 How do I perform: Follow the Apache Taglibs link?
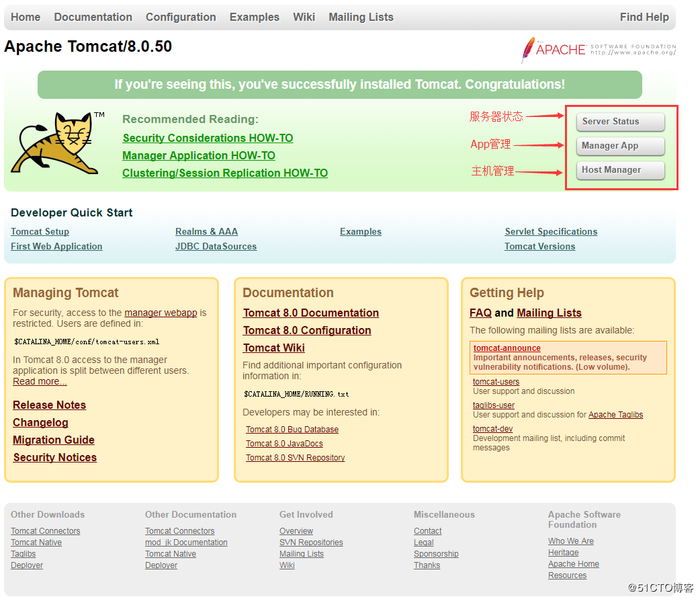(615, 415)
